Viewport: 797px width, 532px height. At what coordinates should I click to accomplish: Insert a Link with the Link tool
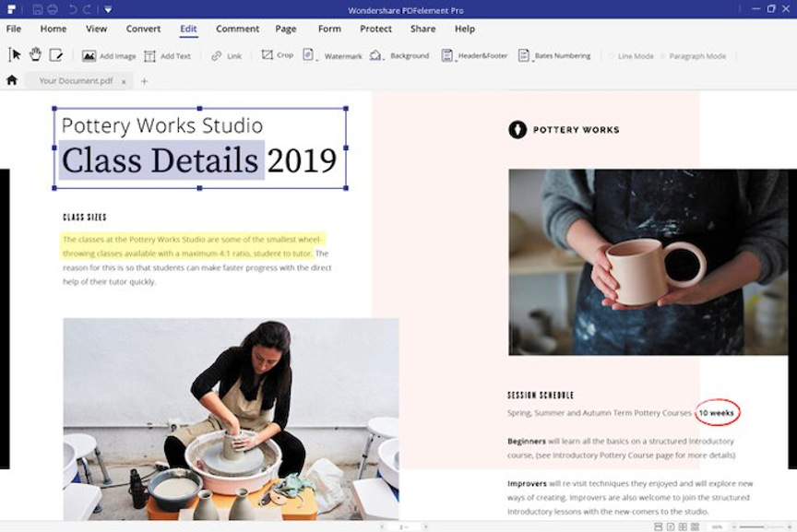[x=226, y=56]
